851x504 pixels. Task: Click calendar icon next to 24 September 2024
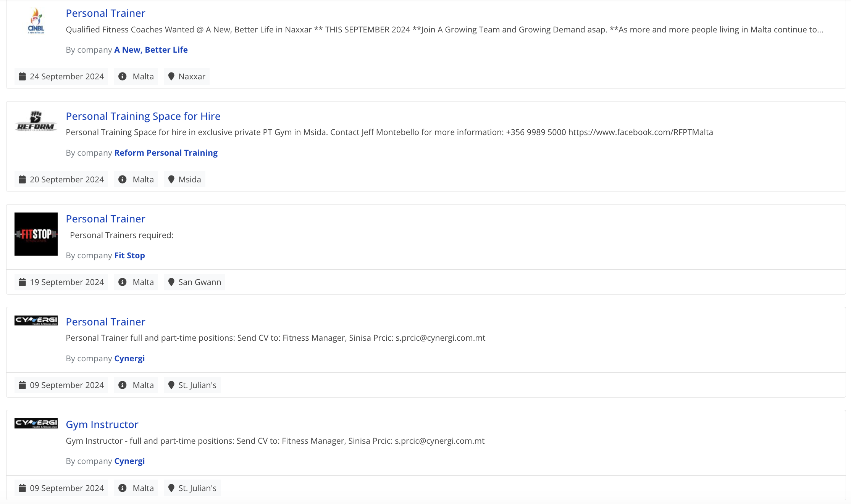[x=23, y=76]
